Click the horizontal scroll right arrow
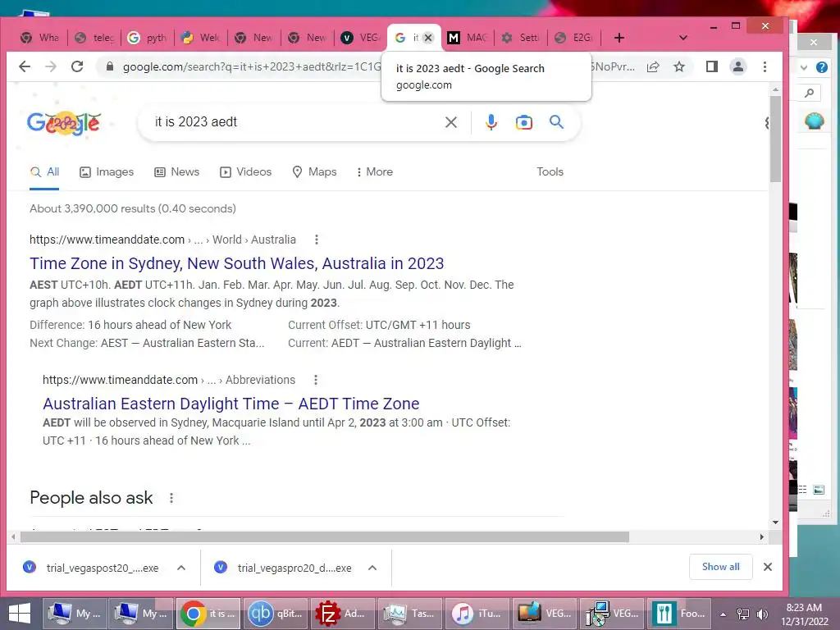 pos(762,536)
